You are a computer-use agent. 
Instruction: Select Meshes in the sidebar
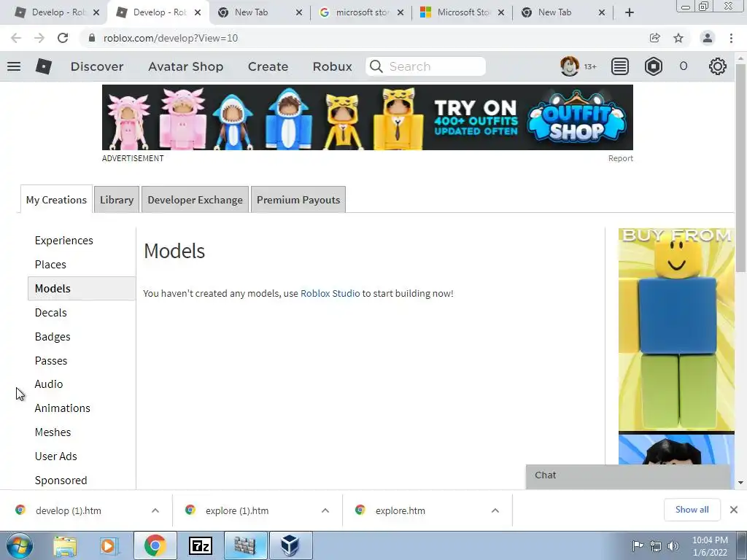53,432
